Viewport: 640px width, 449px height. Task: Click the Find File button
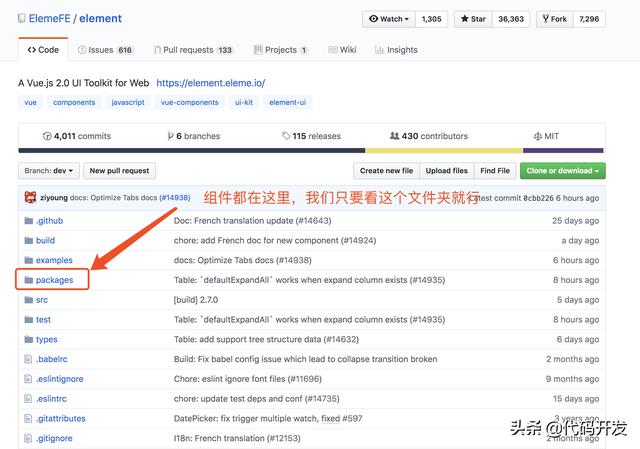[x=495, y=171]
